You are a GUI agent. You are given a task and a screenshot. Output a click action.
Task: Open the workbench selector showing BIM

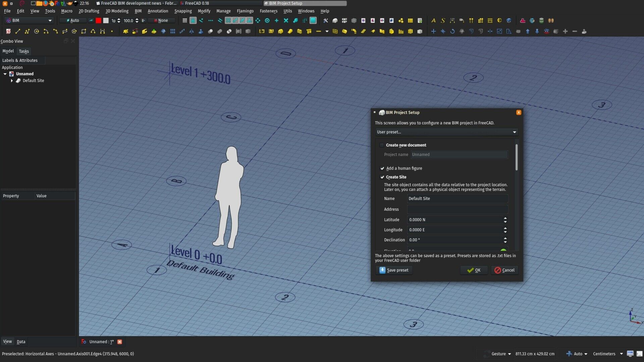[29, 20]
